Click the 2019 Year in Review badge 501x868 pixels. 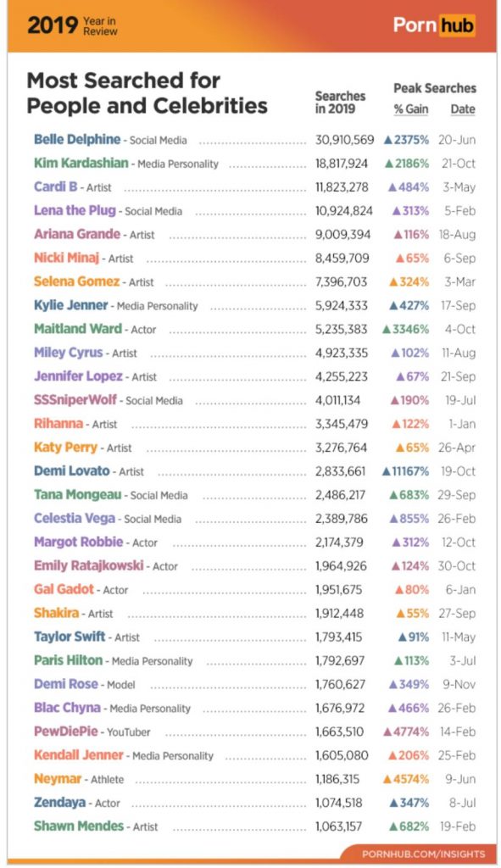click(x=72, y=25)
